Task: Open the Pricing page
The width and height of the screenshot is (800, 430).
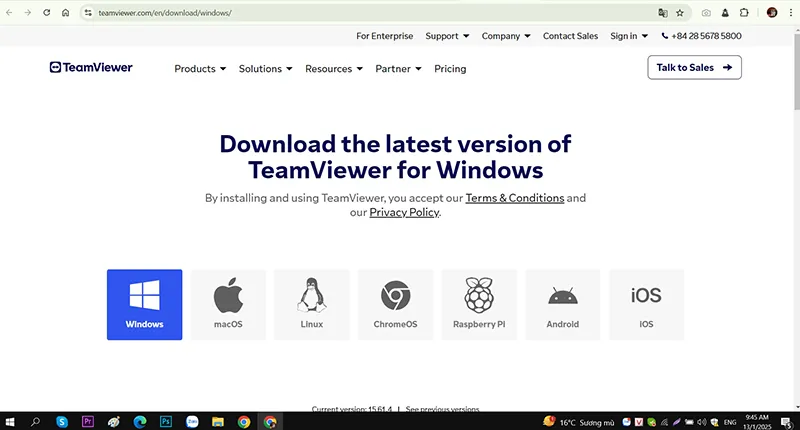Action: click(450, 69)
